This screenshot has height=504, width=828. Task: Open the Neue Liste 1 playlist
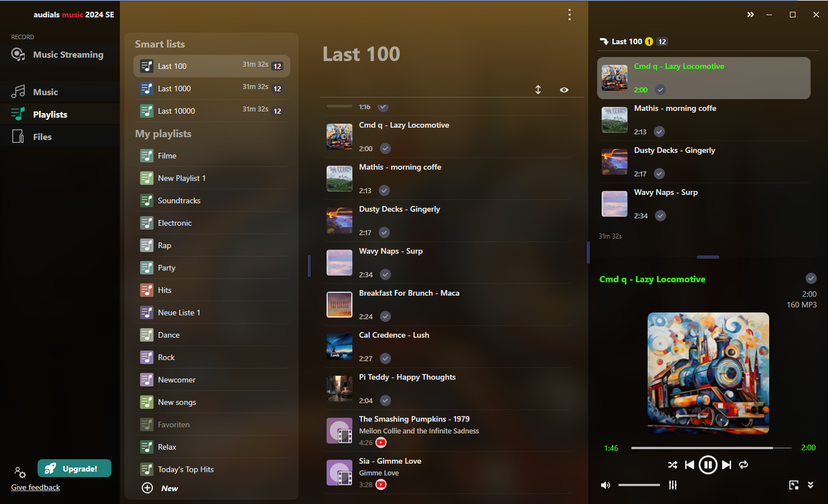pyautogui.click(x=212, y=312)
